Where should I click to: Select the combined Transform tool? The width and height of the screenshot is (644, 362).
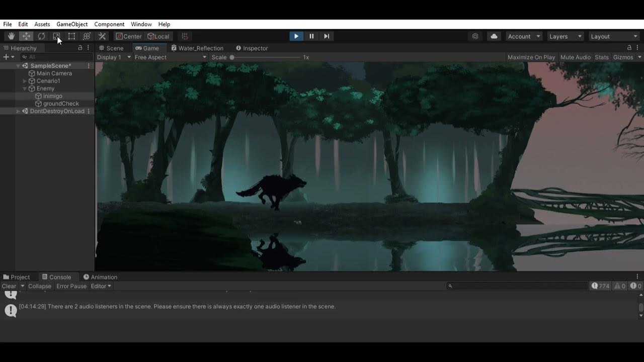pyautogui.click(x=87, y=36)
